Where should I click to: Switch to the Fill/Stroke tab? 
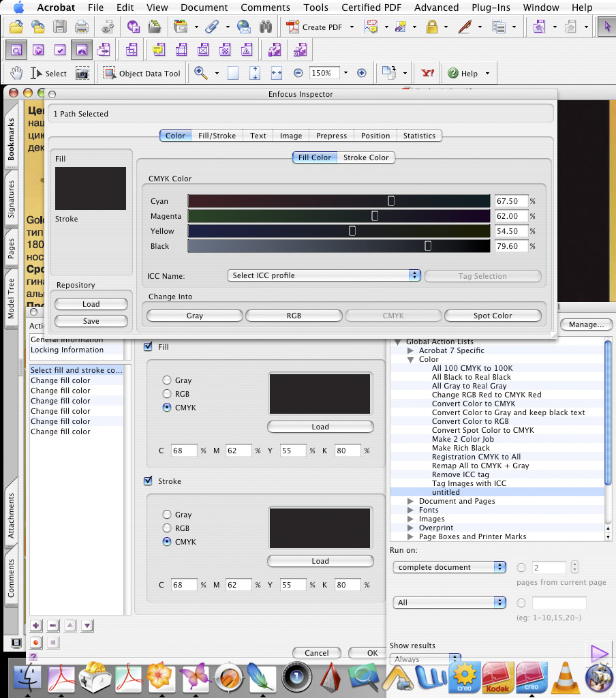pos(217,136)
